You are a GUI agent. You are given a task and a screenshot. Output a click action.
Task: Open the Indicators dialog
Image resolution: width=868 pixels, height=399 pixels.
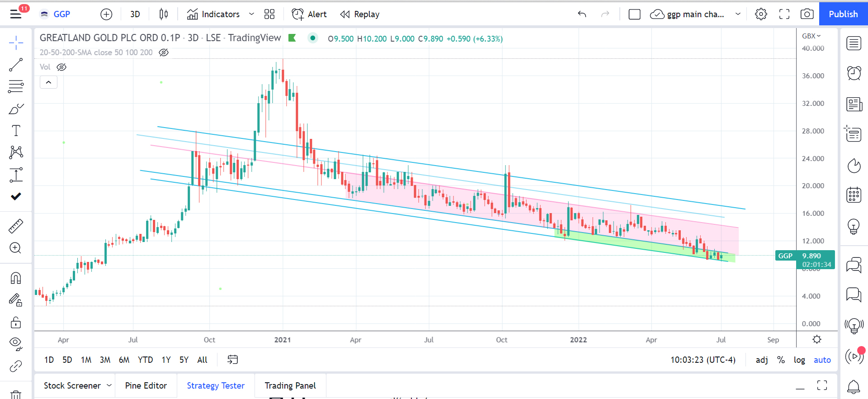pos(213,14)
